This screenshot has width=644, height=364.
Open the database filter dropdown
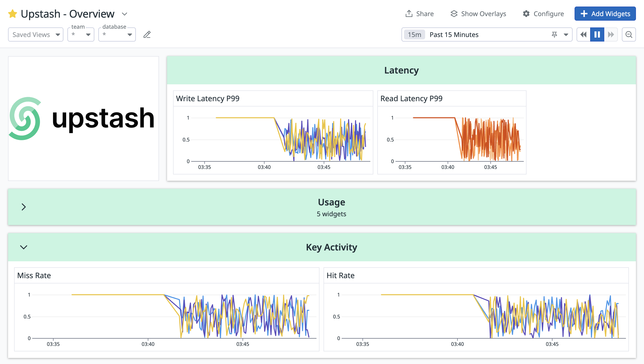117,34
